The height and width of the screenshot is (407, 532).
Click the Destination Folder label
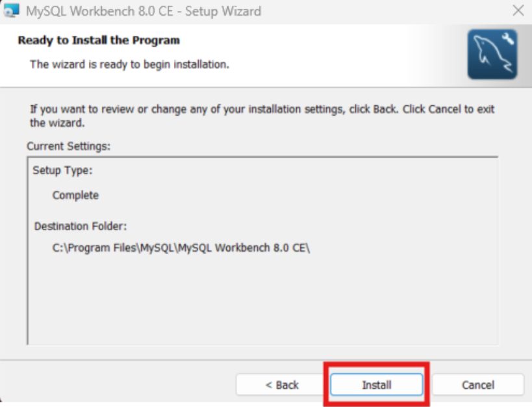[x=81, y=226]
